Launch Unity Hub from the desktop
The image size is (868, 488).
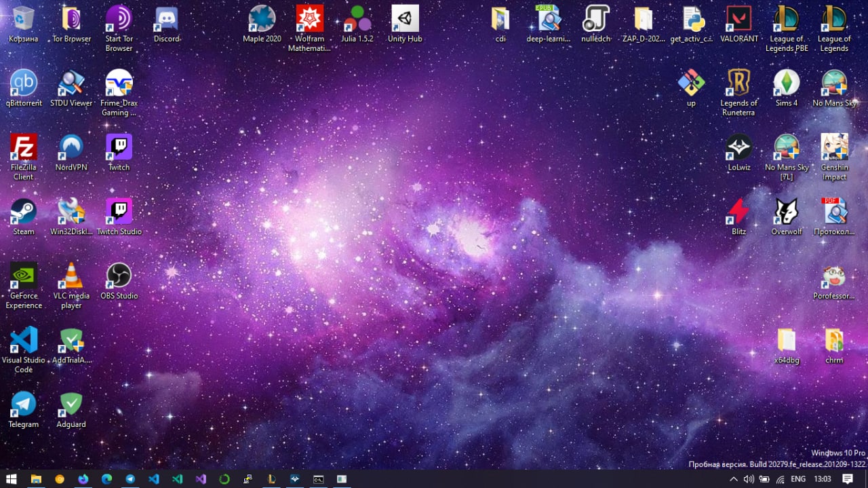pyautogui.click(x=405, y=24)
